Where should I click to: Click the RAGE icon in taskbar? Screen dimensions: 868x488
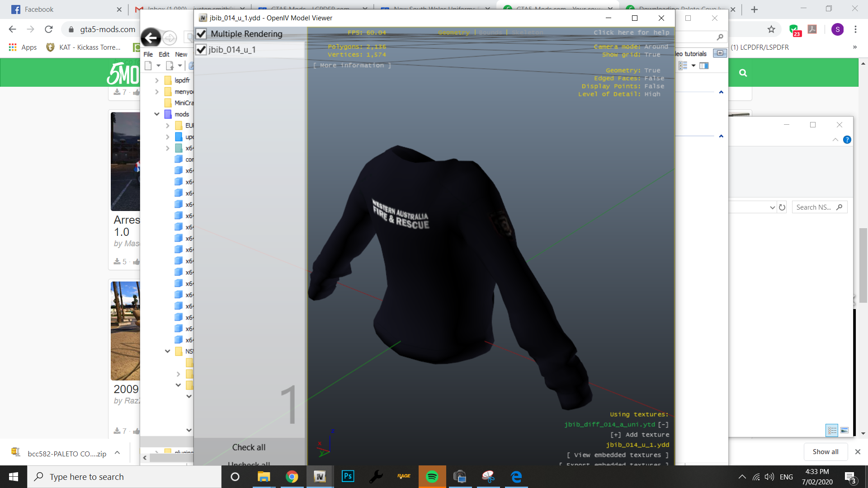(x=404, y=476)
